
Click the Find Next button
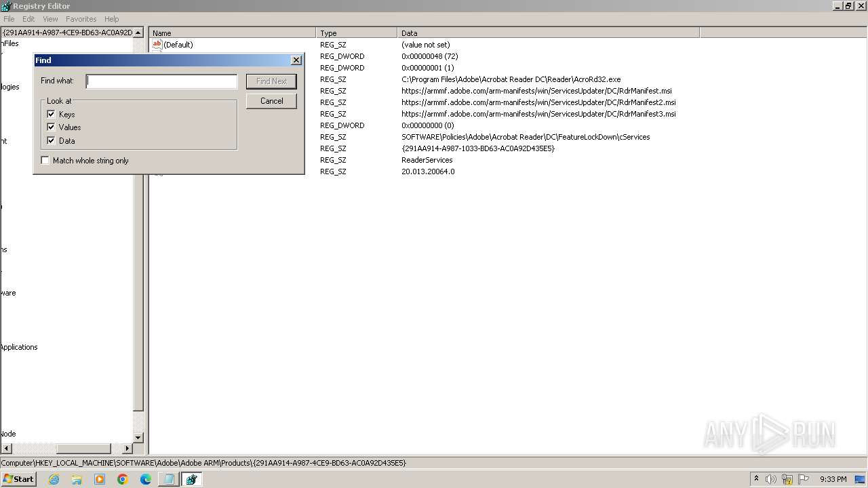click(x=271, y=81)
